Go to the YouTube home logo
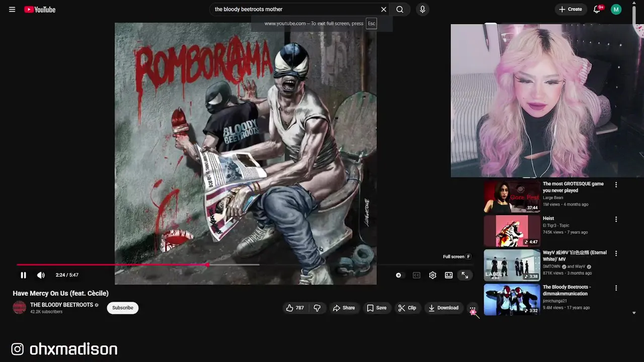The width and height of the screenshot is (644, 362). [40, 10]
